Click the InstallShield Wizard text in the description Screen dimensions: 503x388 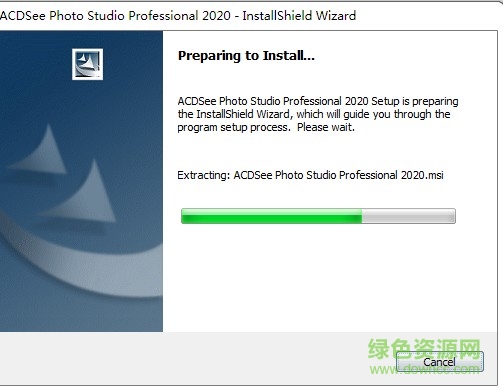tap(243, 114)
